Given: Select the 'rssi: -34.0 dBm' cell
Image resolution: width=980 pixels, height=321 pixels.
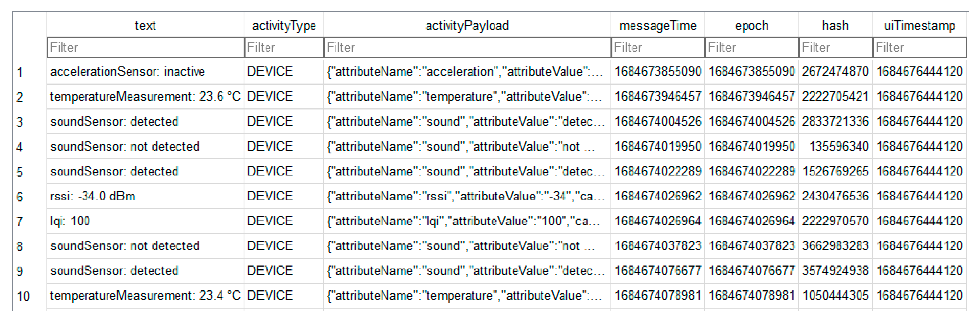Looking at the screenshot, I should tap(93, 196).
